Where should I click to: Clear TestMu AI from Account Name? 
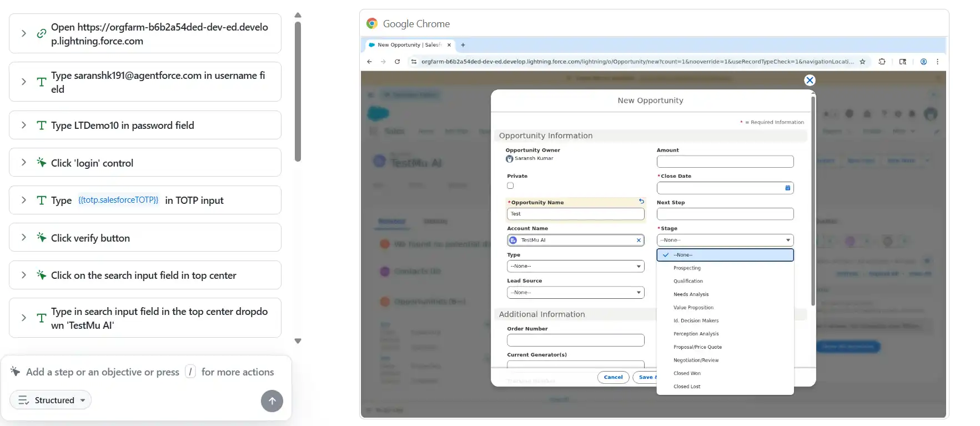639,240
